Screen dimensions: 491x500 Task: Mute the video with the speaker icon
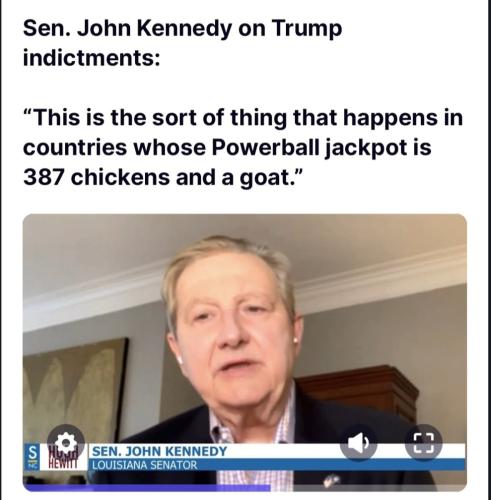(x=358, y=443)
